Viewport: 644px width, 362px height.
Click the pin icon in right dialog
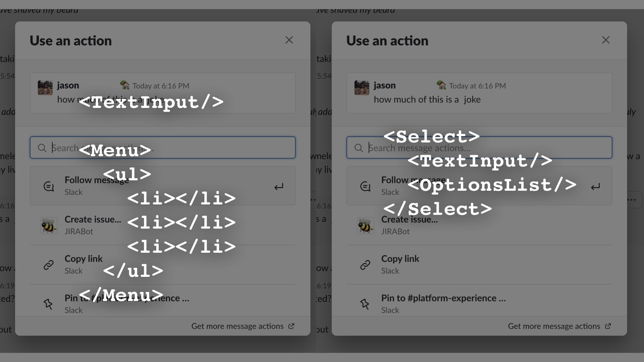365,304
